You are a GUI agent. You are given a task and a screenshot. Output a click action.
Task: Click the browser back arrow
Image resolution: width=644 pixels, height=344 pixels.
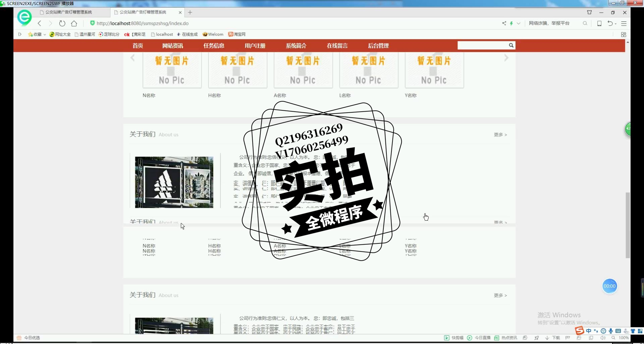40,23
